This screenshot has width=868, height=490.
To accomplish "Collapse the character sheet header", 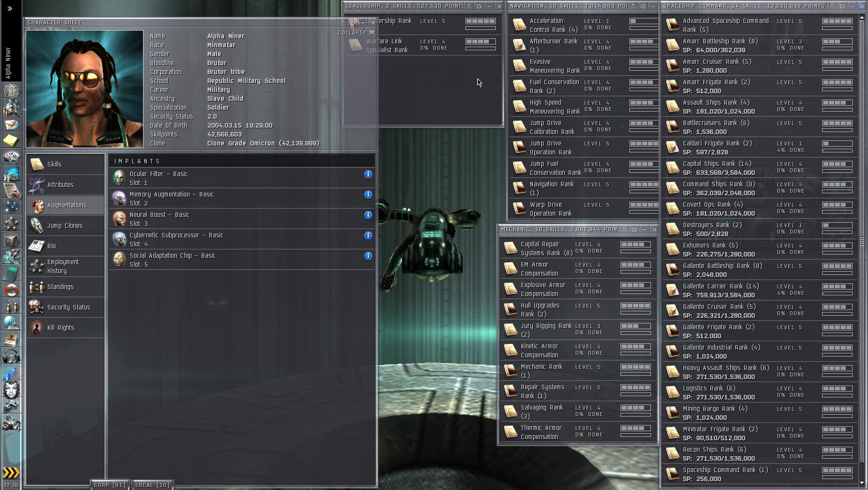I will (x=356, y=33).
